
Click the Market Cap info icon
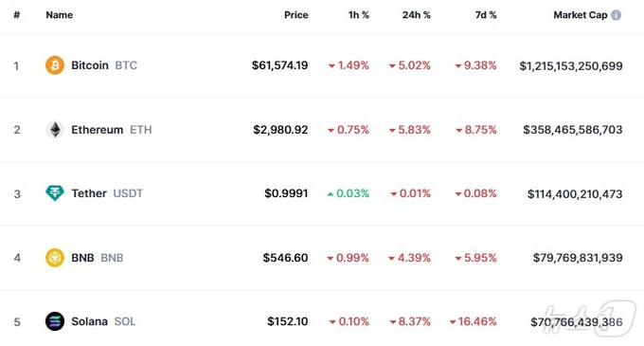point(617,15)
